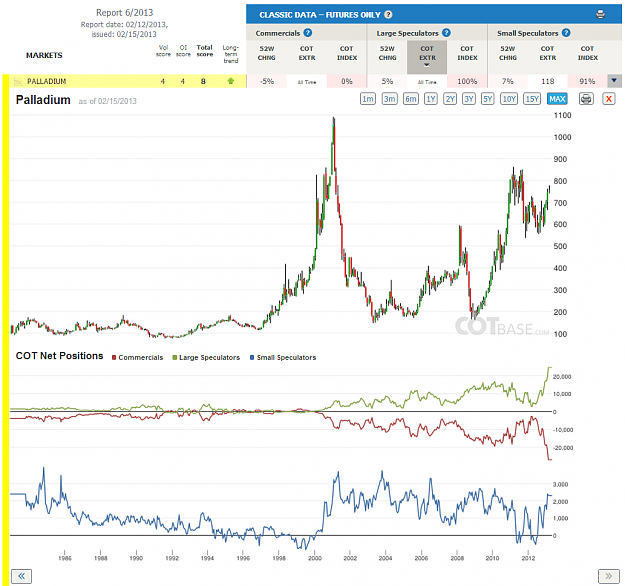The image size is (625, 586).
Task: Close the Palladium chart with red X
Action: [608, 98]
